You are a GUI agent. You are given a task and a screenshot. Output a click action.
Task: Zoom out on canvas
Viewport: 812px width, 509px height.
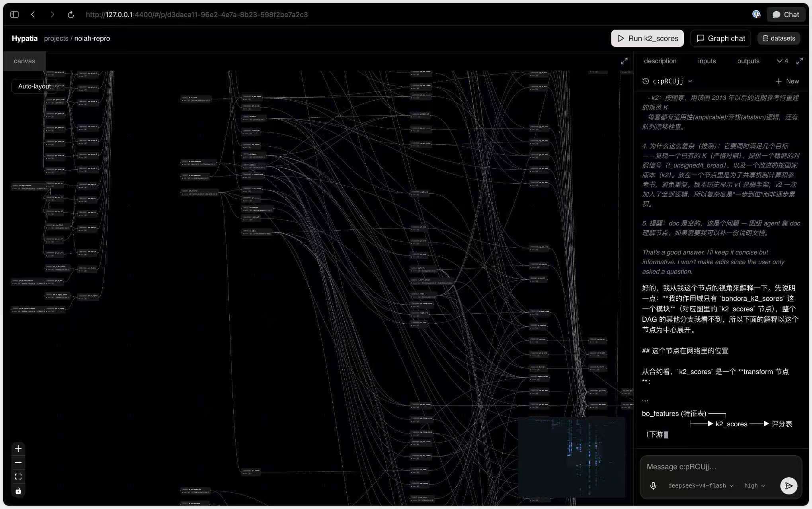18,462
